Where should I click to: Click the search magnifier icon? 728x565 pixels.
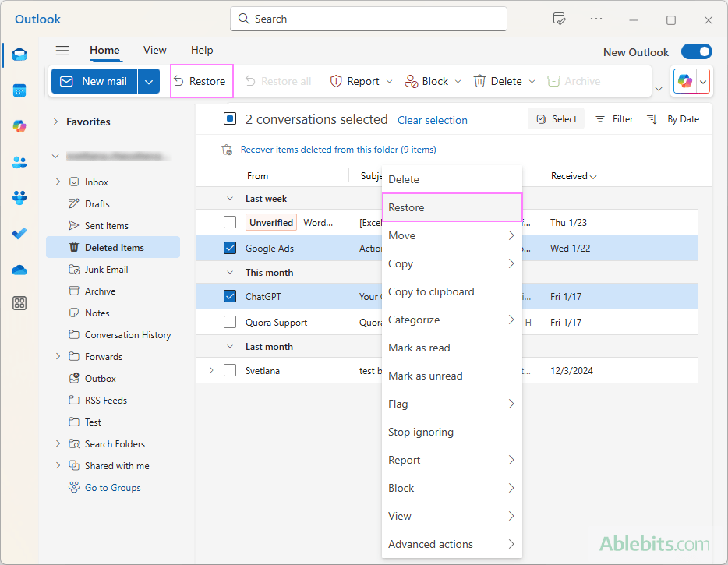[x=244, y=19]
